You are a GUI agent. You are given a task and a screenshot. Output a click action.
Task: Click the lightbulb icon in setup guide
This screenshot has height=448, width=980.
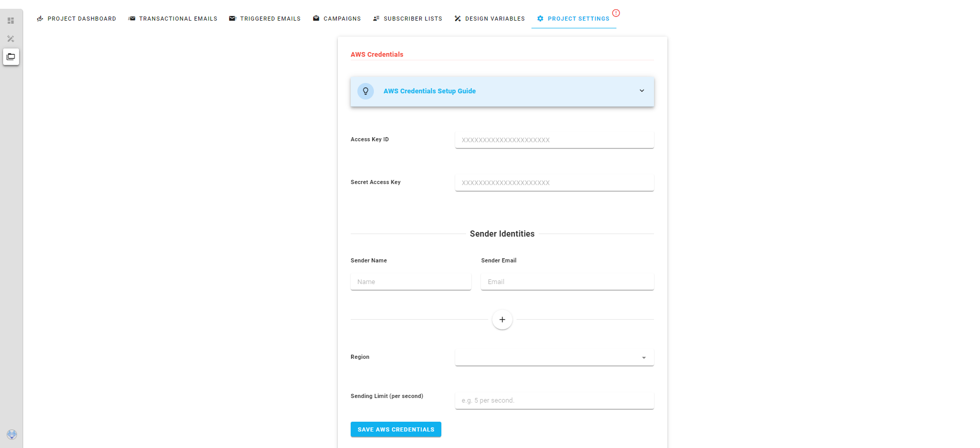coord(366,91)
